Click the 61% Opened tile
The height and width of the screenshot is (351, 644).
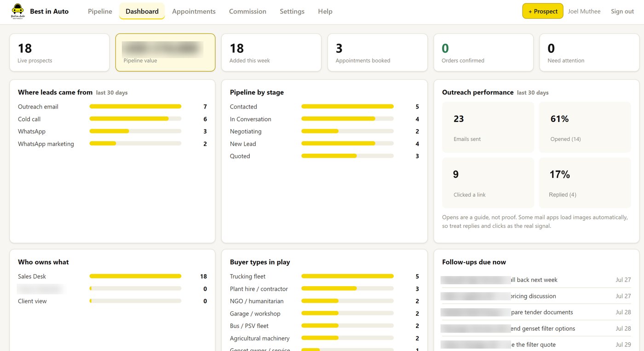click(585, 127)
